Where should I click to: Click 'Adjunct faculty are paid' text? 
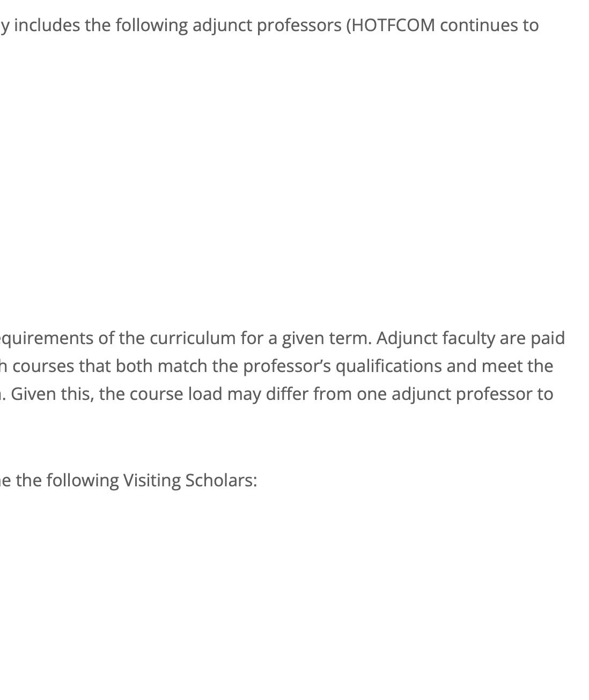(470, 339)
